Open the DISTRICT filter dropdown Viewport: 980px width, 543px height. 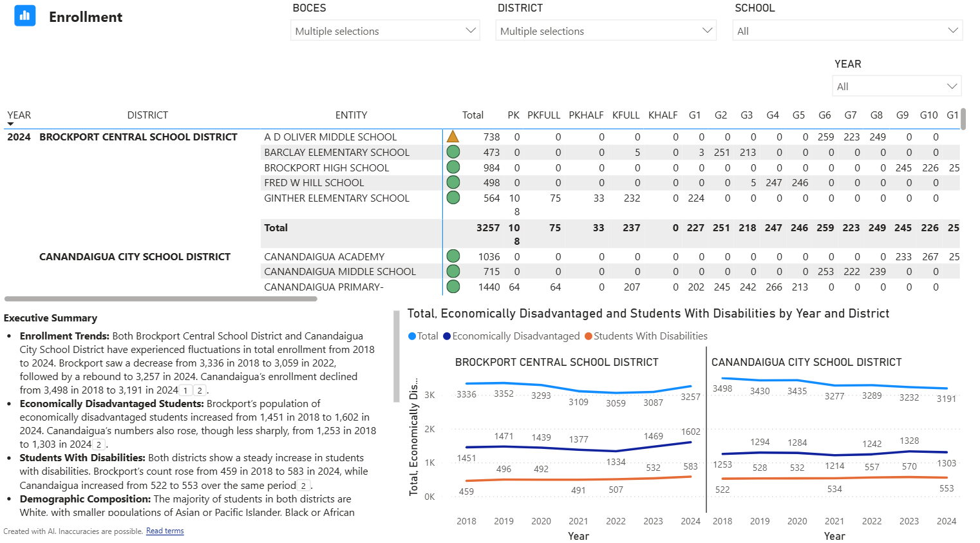coord(605,31)
